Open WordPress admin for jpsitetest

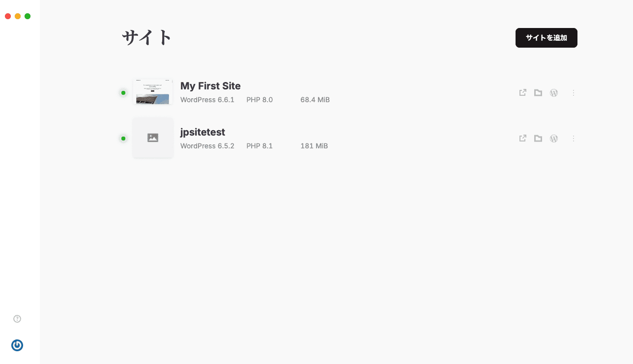(554, 139)
